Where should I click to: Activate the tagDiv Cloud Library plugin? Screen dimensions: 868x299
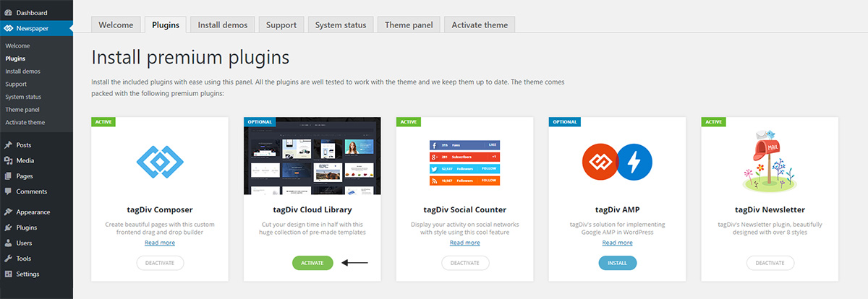[x=312, y=263]
